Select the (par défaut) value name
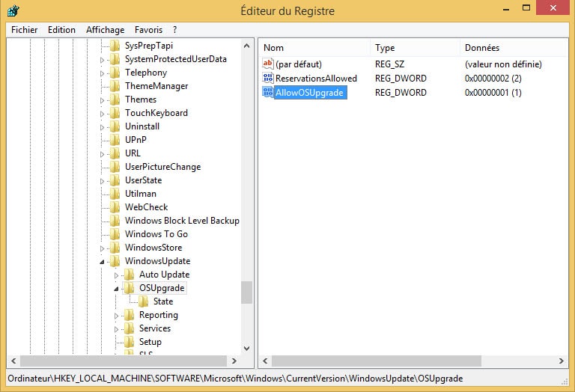 [299, 64]
